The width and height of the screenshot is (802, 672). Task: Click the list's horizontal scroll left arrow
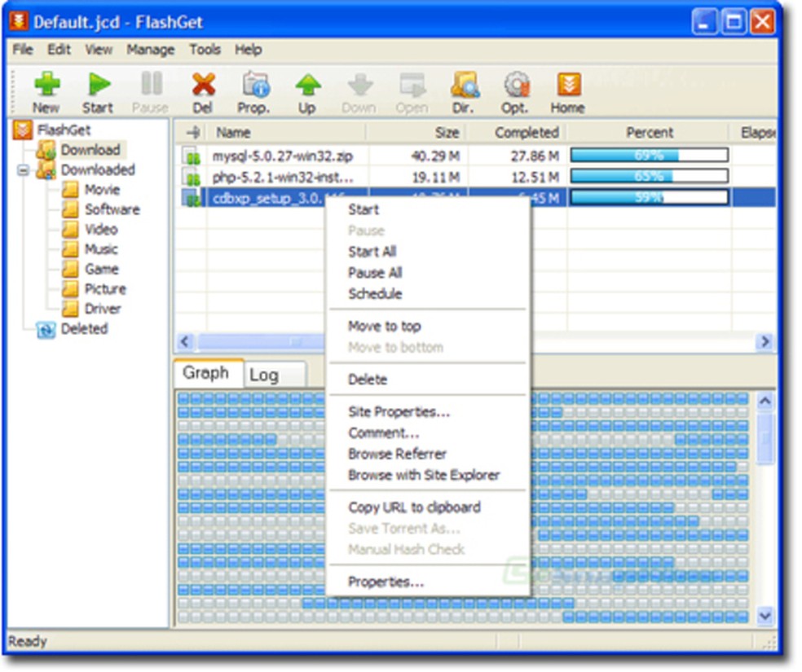(x=185, y=341)
